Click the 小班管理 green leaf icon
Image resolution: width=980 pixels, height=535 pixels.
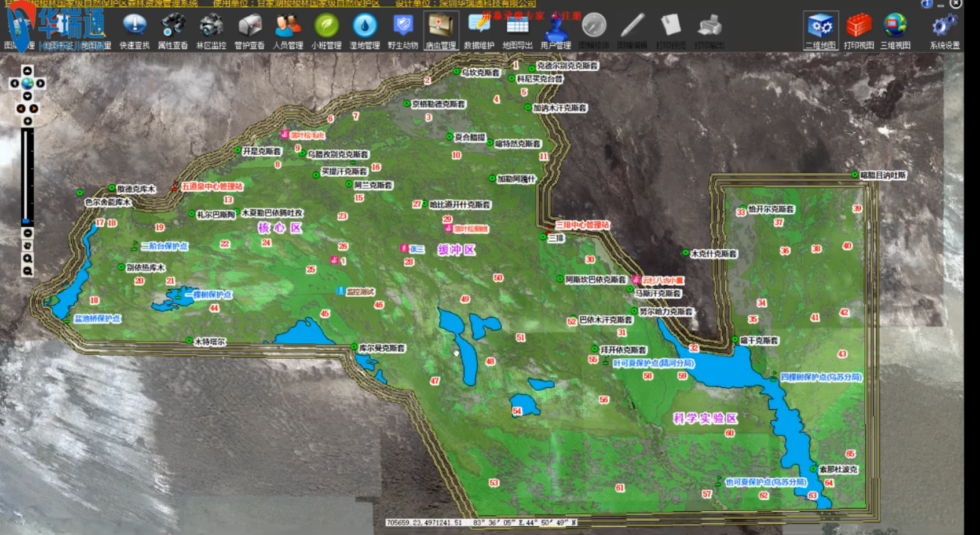point(326,26)
